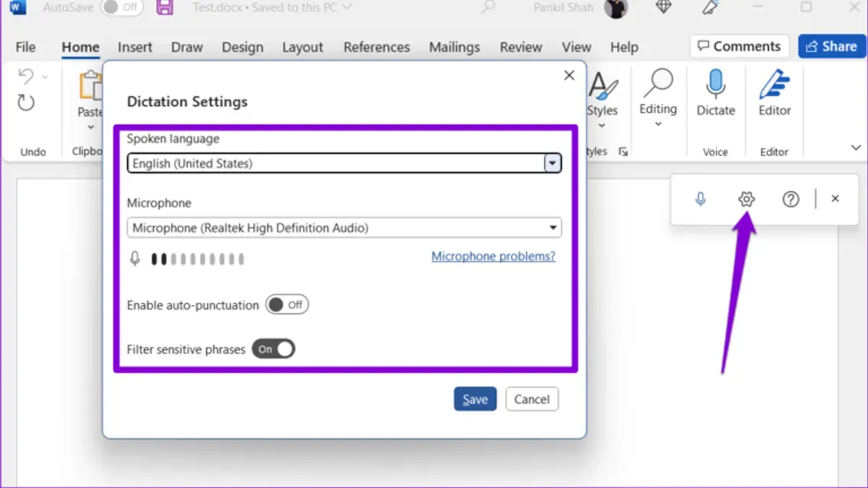Open the file name saved location dropdown
868x488 pixels.
[346, 8]
